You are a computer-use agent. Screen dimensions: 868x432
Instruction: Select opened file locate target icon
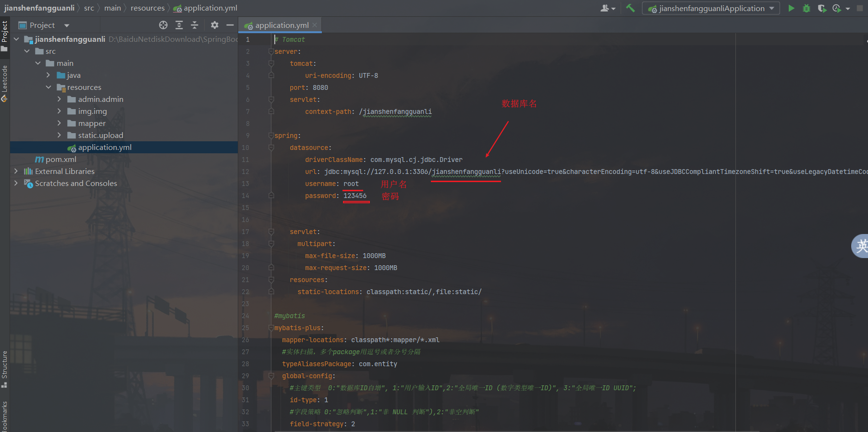tap(163, 25)
